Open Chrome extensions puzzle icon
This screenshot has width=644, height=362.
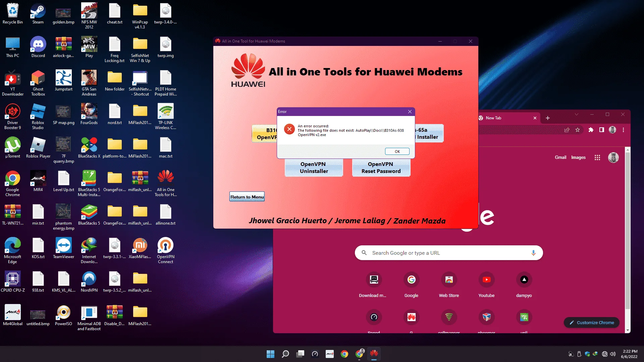(x=591, y=130)
